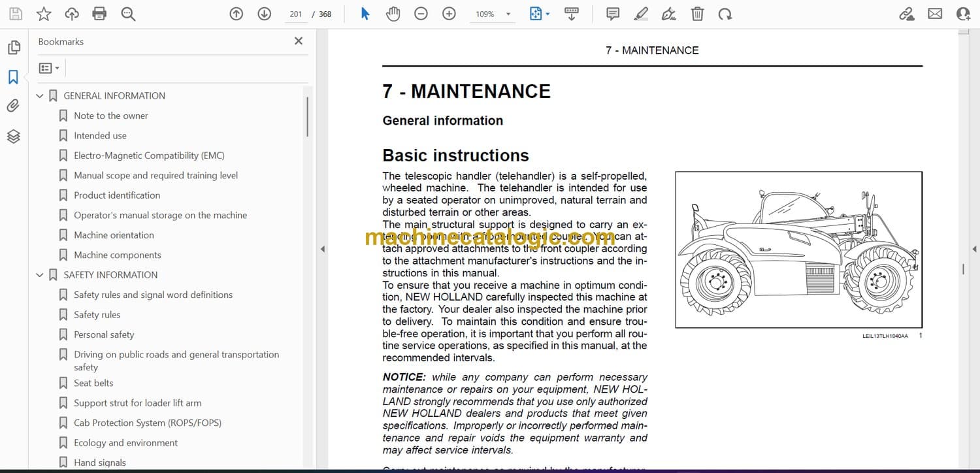Open the Seat belts bookmark

pos(93,383)
